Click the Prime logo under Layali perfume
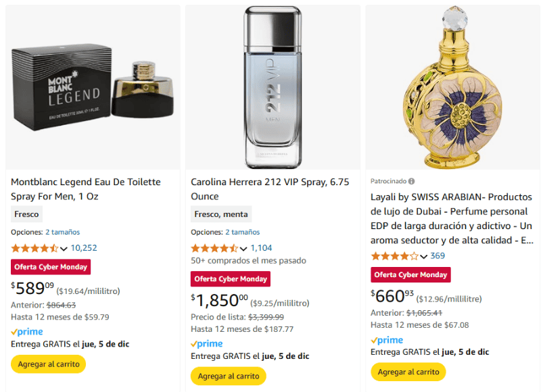The image size is (541, 392). pos(387,339)
